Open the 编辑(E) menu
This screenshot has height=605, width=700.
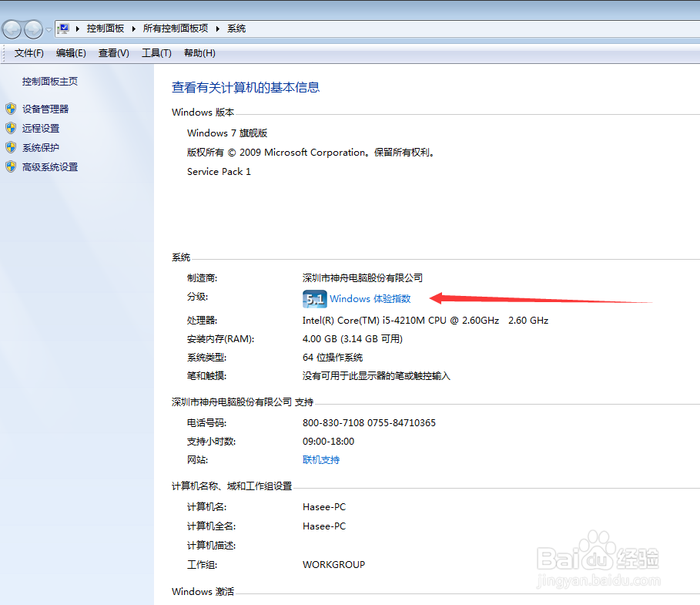71,53
